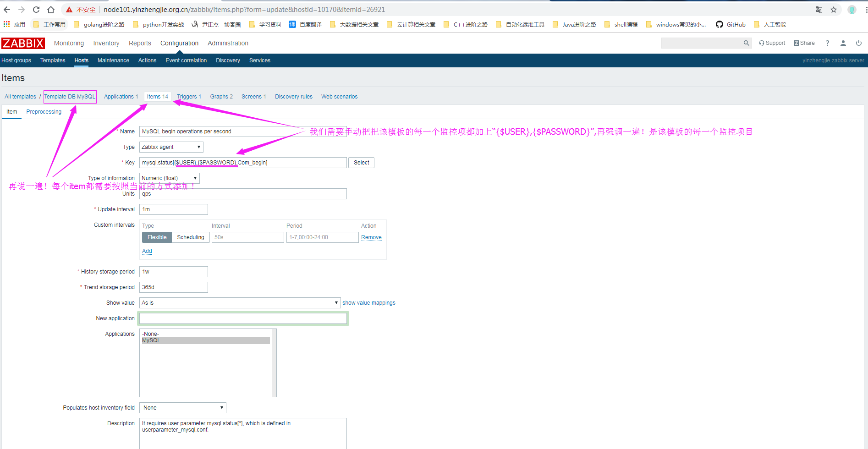The image size is (868, 449).
Task: Select MySQL in Applications list
Action: coord(206,340)
